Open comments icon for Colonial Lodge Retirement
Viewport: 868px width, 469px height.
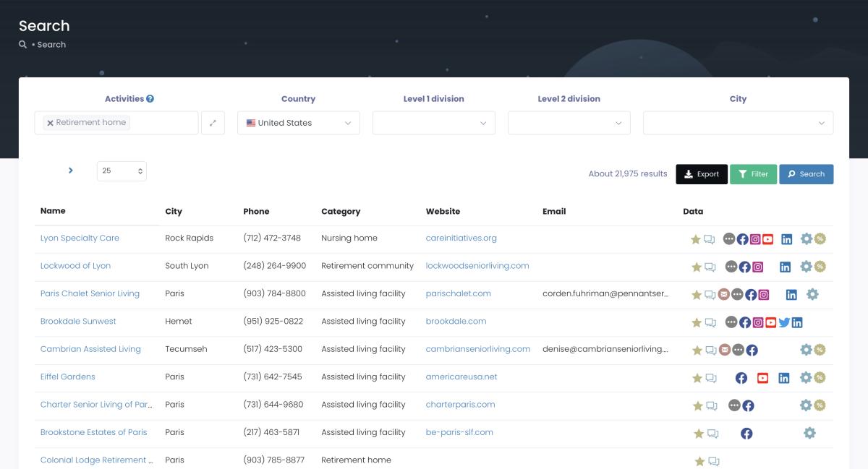click(714, 461)
